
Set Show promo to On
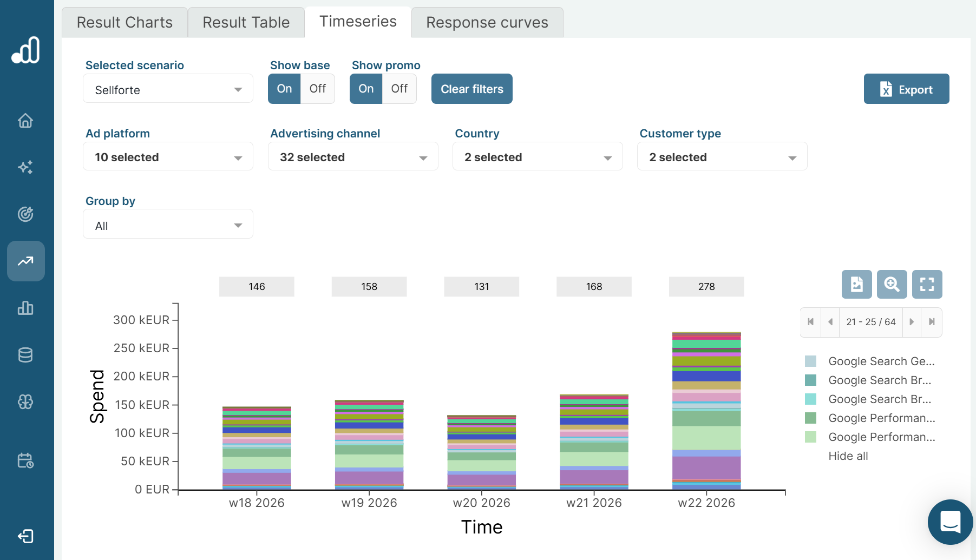pyautogui.click(x=366, y=89)
